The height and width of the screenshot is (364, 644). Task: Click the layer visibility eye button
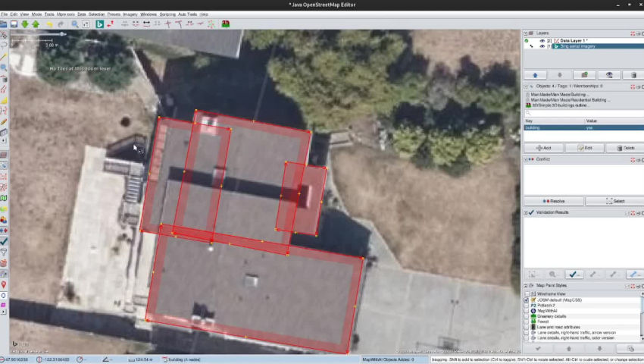click(x=608, y=75)
